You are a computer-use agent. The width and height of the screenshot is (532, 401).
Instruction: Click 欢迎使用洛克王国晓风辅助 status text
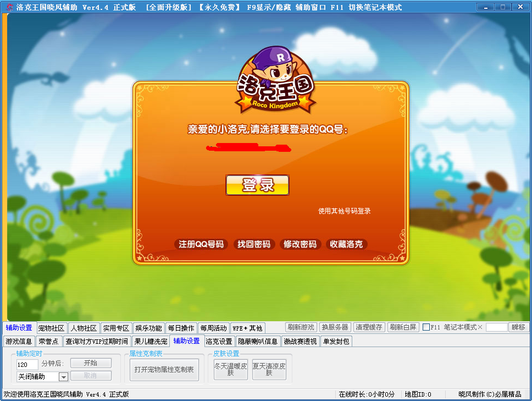point(66,394)
